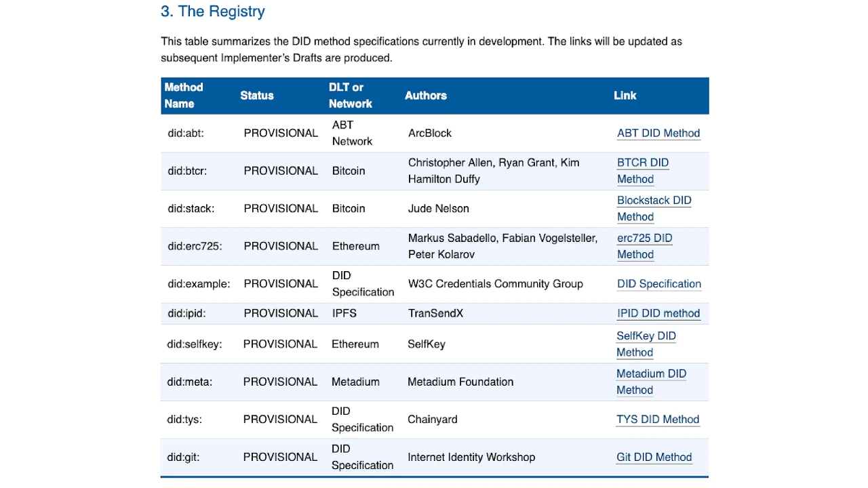868x488 pixels.
Task: Click 'PROVISIONAL' status in did:meta: row
Action: tap(280, 382)
